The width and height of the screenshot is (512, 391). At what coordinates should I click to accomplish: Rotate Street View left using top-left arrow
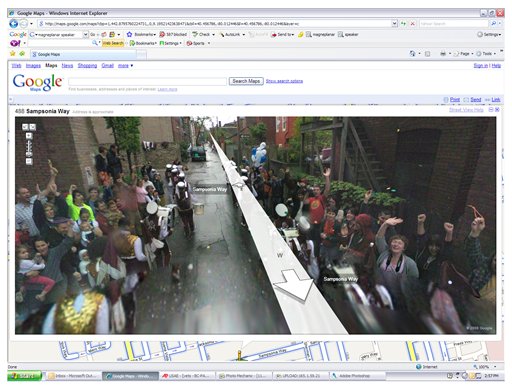coord(25,127)
